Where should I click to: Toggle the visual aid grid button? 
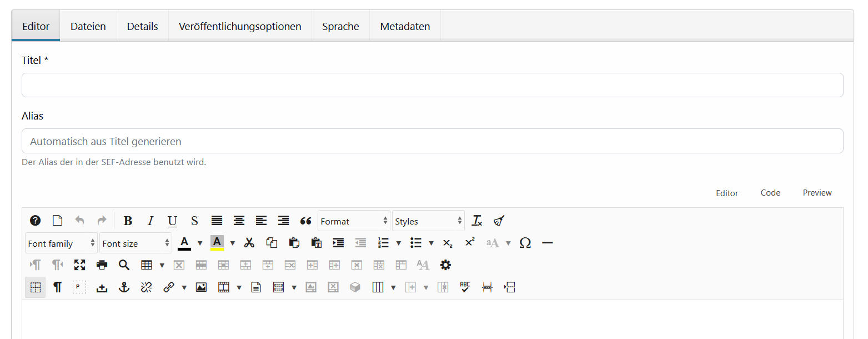click(x=35, y=287)
